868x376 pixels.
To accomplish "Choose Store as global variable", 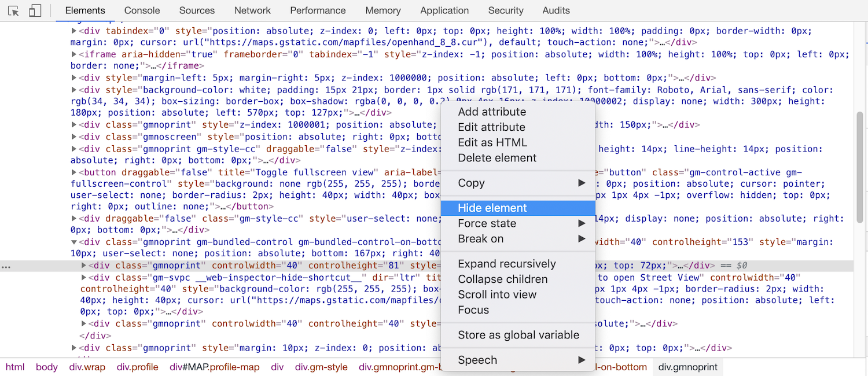I will [518, 335].
